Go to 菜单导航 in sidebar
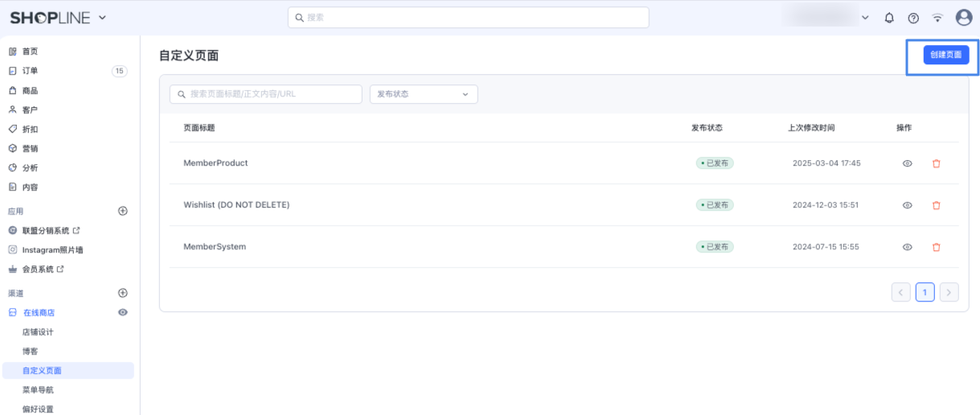This screenshot has width=980, height=415. tap(38, 390)
